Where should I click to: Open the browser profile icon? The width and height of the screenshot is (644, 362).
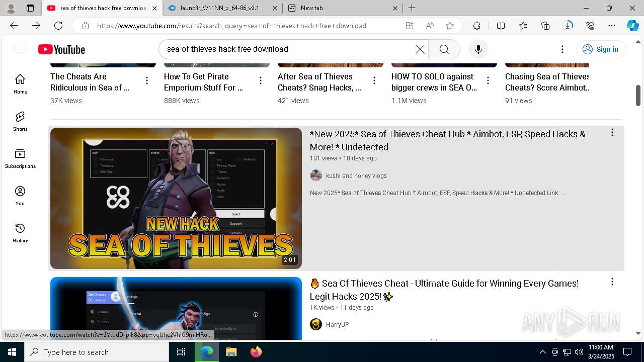click(x=11, y=8)
